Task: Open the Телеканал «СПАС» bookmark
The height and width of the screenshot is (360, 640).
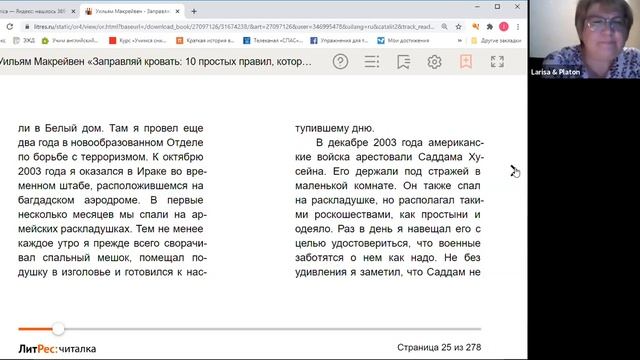Action: point(273,40)
